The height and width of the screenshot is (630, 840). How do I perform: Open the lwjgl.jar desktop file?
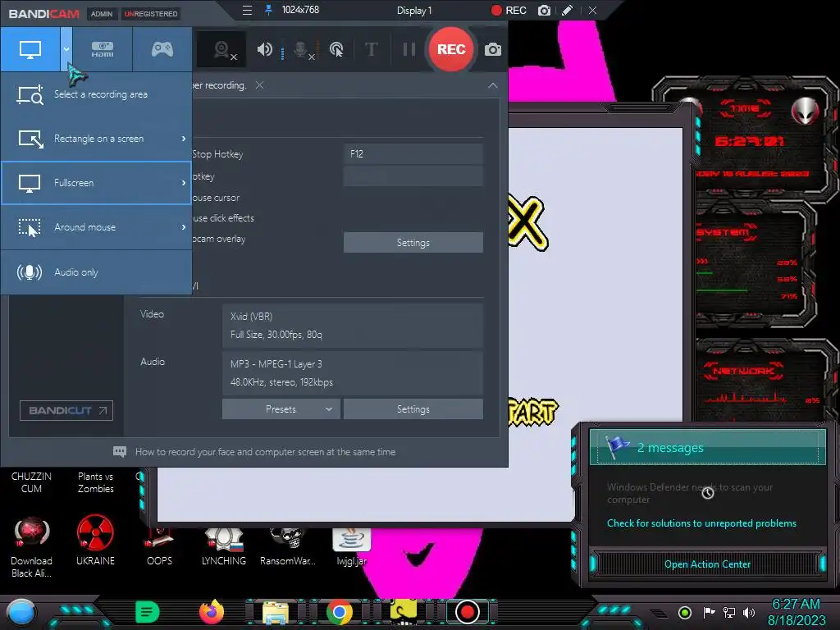[x=351, y=546]
